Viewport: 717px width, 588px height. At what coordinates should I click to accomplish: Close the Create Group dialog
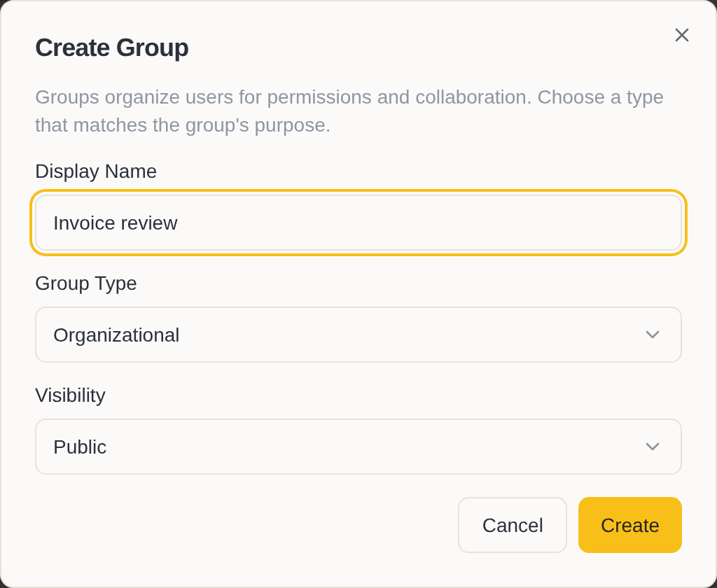pyautogui.click(x=681, y=35)
